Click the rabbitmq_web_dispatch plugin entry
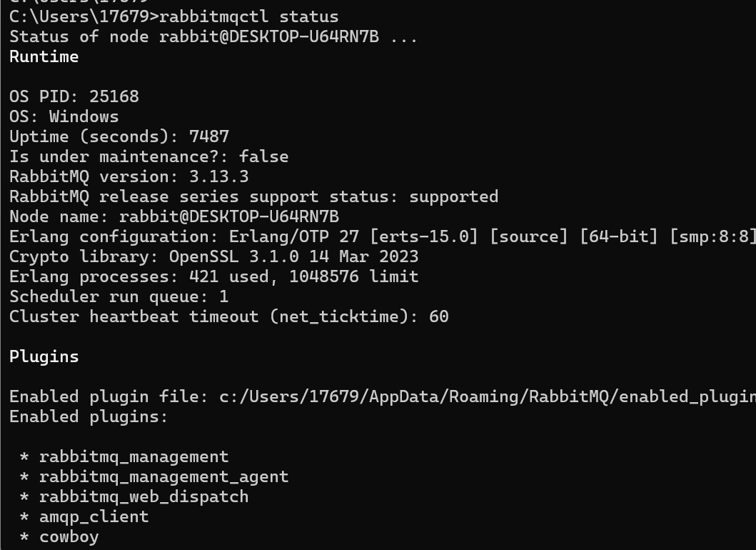This screenshot has width=756, height=550. (143, 497)
